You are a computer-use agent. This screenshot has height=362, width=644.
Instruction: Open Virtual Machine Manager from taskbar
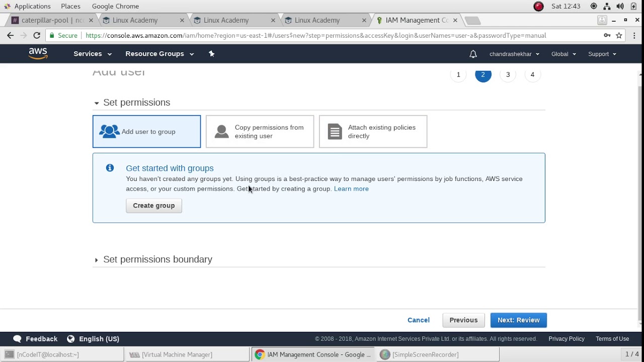[187, 354]
